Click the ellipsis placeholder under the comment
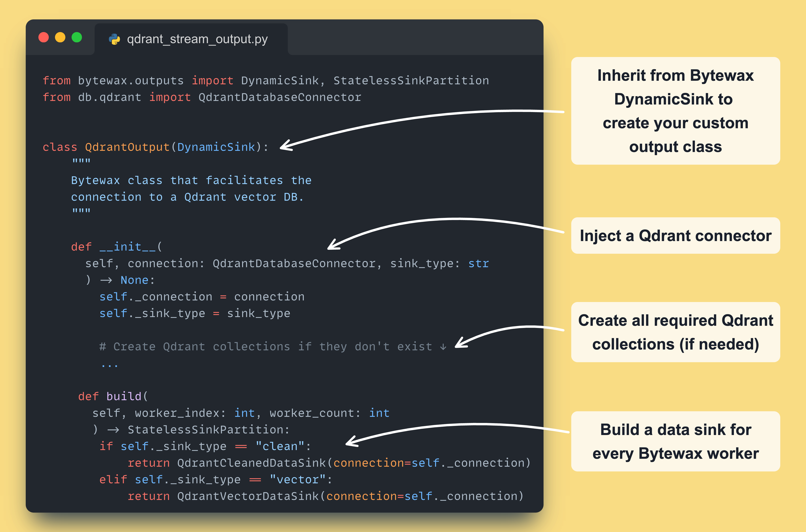The image size is (806, 532). coord(110,365)
